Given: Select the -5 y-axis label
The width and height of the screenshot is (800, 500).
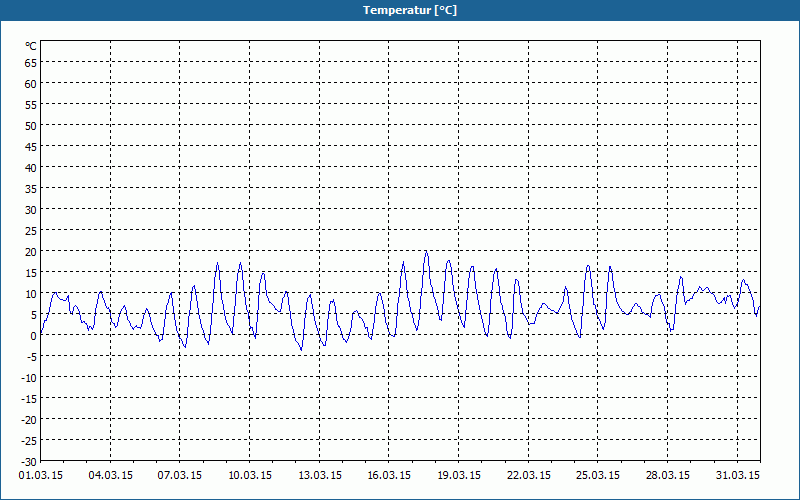Looking at the screenshot, I should click(x=32, y=357).
